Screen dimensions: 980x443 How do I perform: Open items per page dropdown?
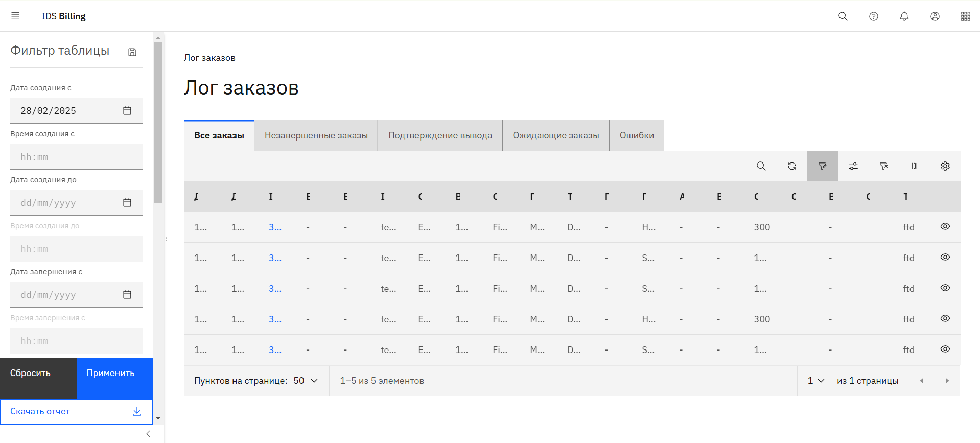pos(306,381)
